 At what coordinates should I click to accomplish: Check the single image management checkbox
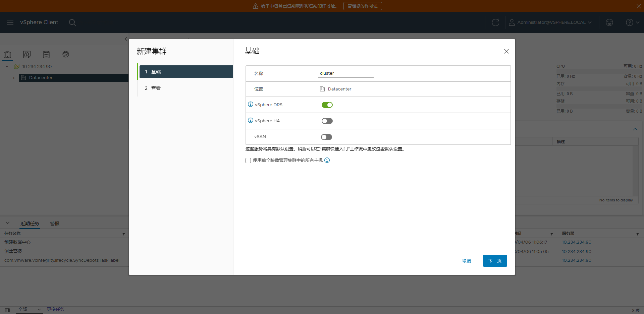click(x=248, y=161)
